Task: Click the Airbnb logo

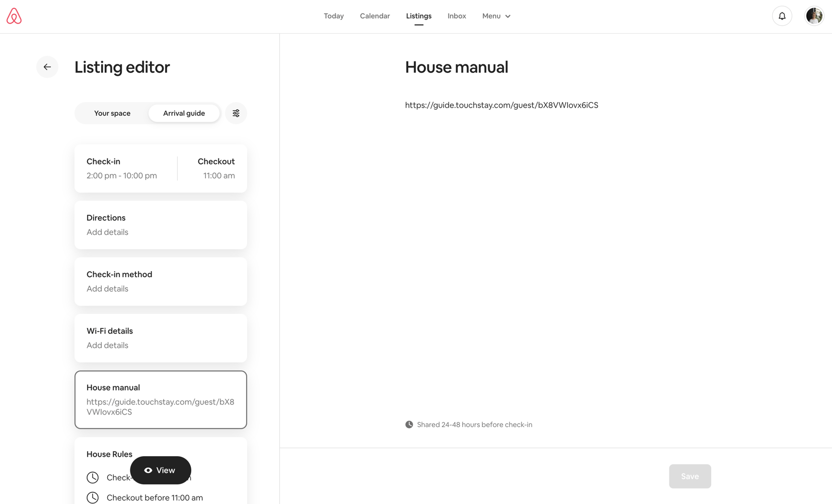Action: tap(15, 16)
